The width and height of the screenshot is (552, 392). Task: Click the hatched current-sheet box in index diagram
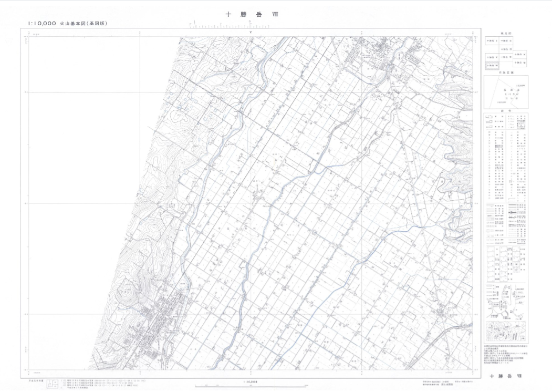tap(492, 65)
